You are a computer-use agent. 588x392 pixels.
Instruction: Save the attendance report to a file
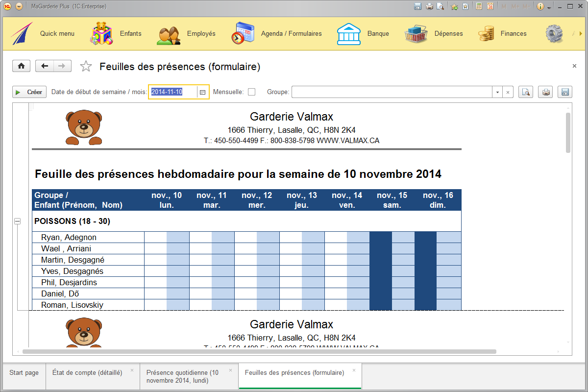click(x=564, y=92)
